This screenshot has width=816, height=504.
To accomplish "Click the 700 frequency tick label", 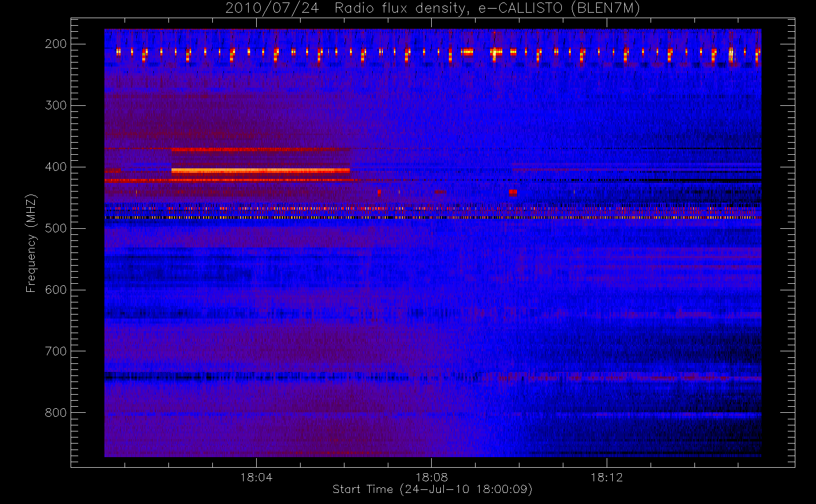I will pos(56,351).
